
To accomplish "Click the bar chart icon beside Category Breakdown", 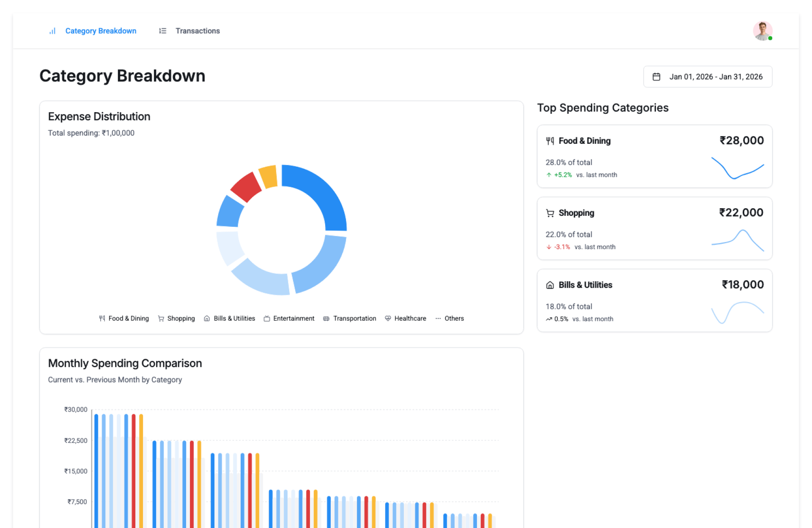I will 52,31.
